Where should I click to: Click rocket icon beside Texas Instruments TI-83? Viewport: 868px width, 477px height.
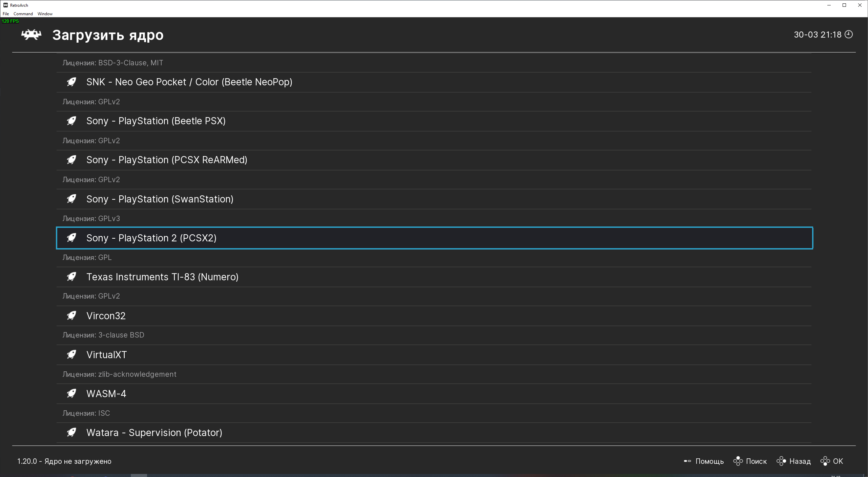[71, 277]
